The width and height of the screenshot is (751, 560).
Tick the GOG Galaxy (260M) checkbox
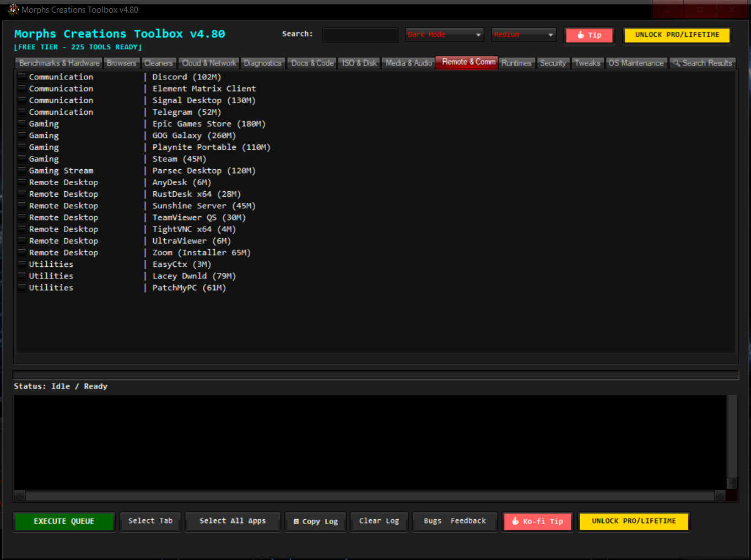(22, 135)
